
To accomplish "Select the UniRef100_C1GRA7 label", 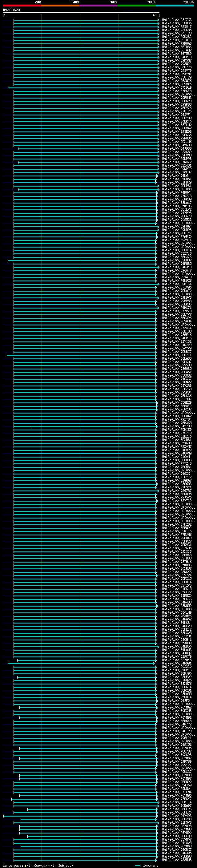I will 176,481.
